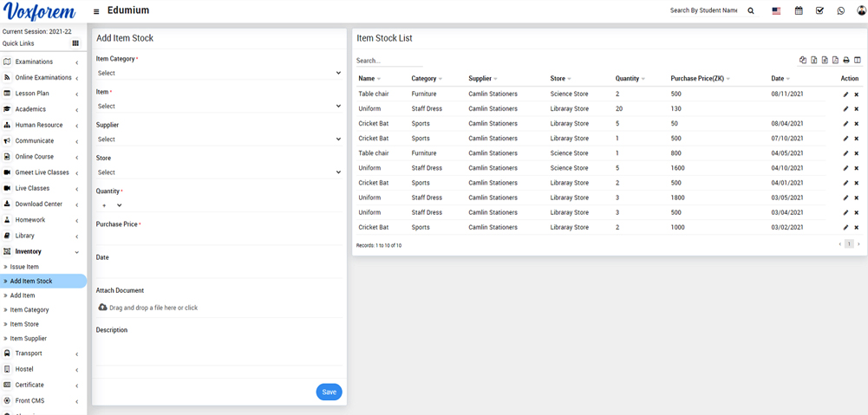Open Item Supplier in Inventory menu

(28, 339)
